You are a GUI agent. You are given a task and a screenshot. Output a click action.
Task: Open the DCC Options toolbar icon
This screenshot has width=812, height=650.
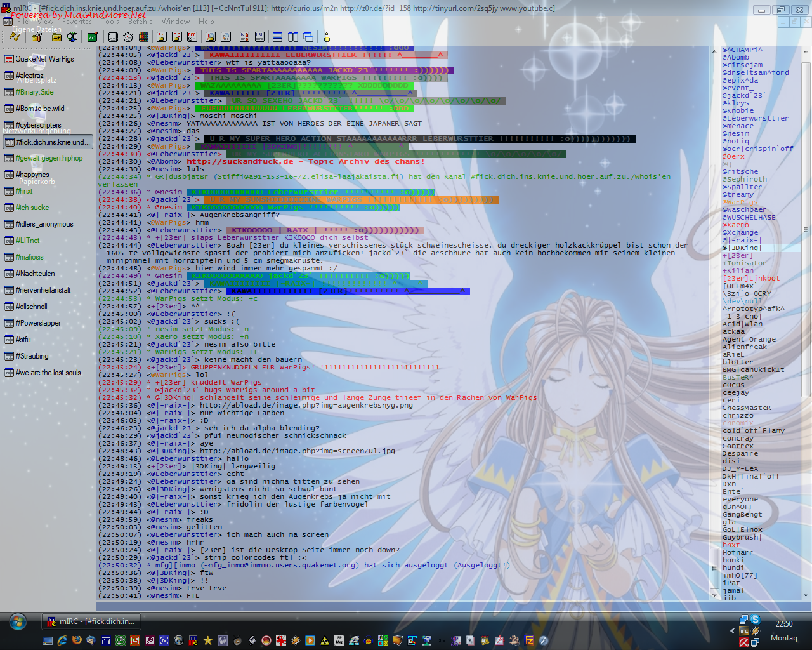tap(192, 37)
